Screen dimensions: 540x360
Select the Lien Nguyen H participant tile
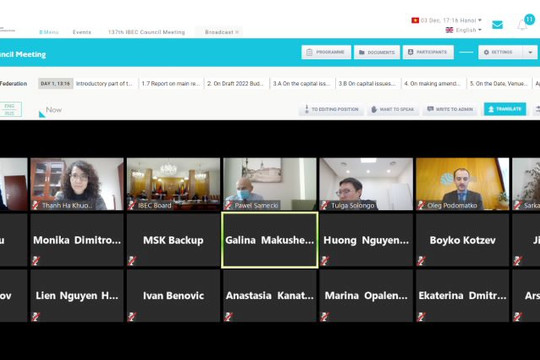tap(77, 296)
